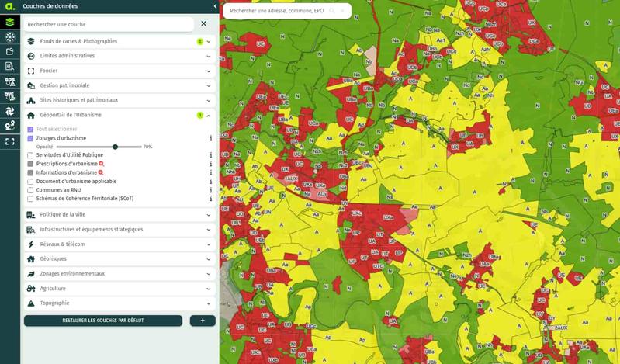Expand Gestion patrimoniale chevron
Viewport: 620px width, 364px height.
pos(209,85)
